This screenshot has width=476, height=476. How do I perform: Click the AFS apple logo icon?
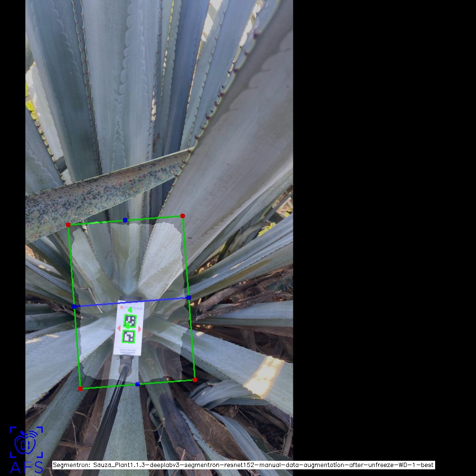point(26,442)
